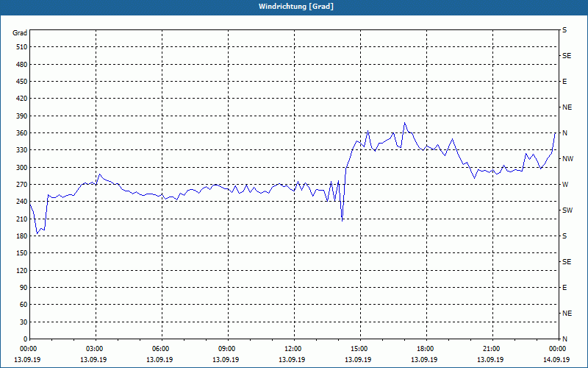588x368 pixels.
Task: Click the 09:00 time label
Action: tap(229, 349)
